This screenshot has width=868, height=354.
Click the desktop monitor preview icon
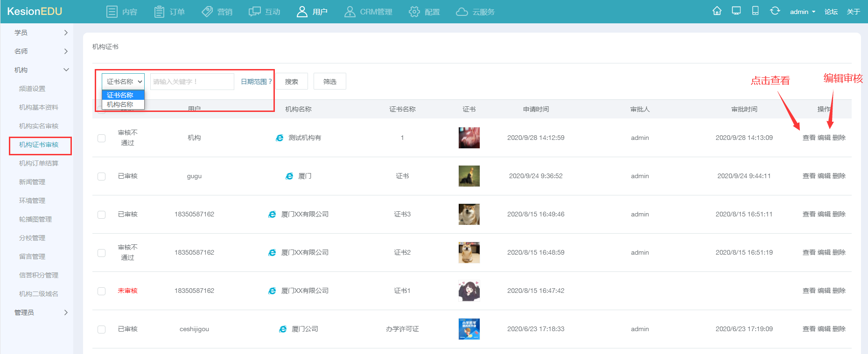click(736, 11)
